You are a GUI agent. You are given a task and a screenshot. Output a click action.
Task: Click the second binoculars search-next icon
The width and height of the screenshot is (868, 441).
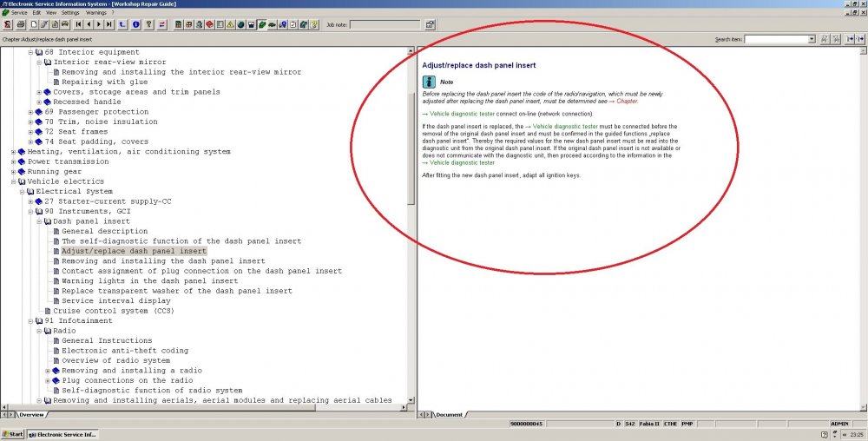point(836,39)
